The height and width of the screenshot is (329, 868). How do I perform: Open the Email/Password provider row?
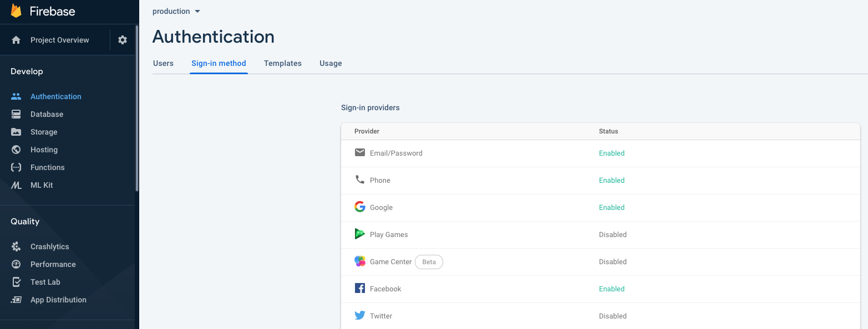pyautogui.click(x=396, y=153)
